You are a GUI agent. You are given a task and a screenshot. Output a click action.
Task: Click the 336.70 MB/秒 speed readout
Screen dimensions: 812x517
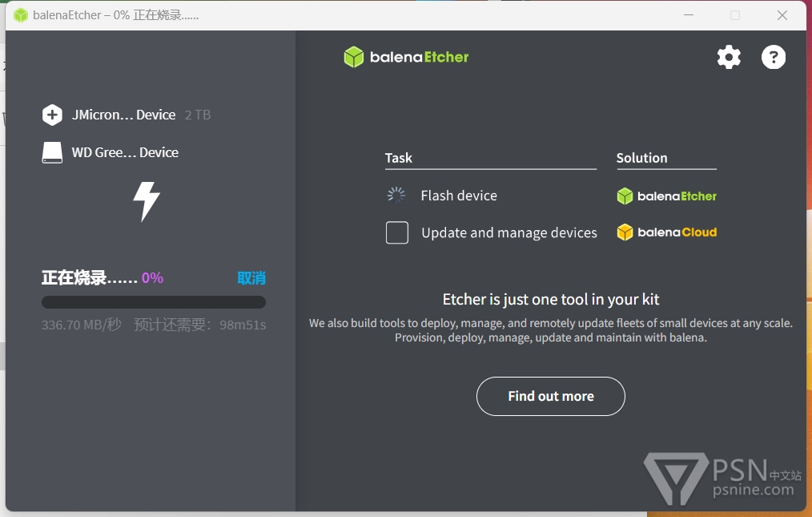click(82, 325)
